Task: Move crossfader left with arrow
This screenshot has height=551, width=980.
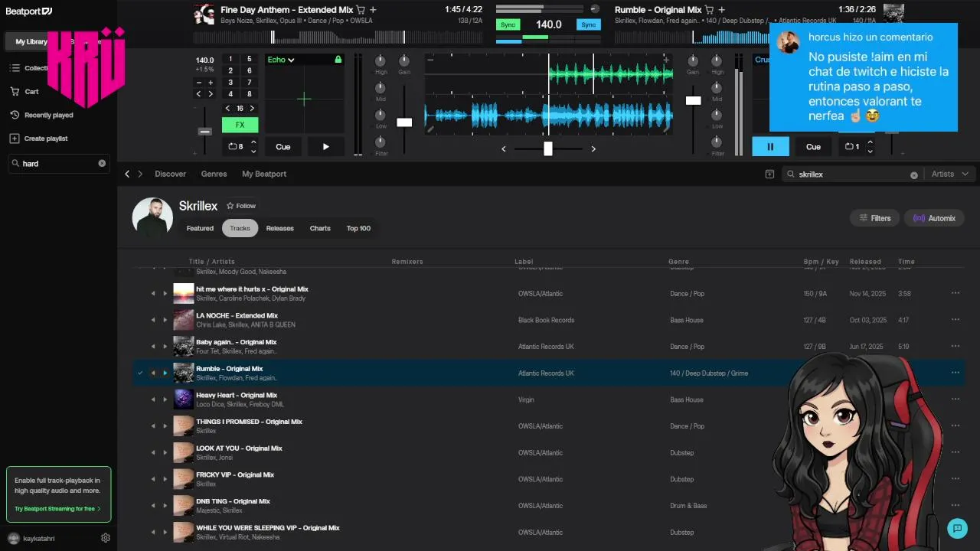Action: (x=503, y=149)
